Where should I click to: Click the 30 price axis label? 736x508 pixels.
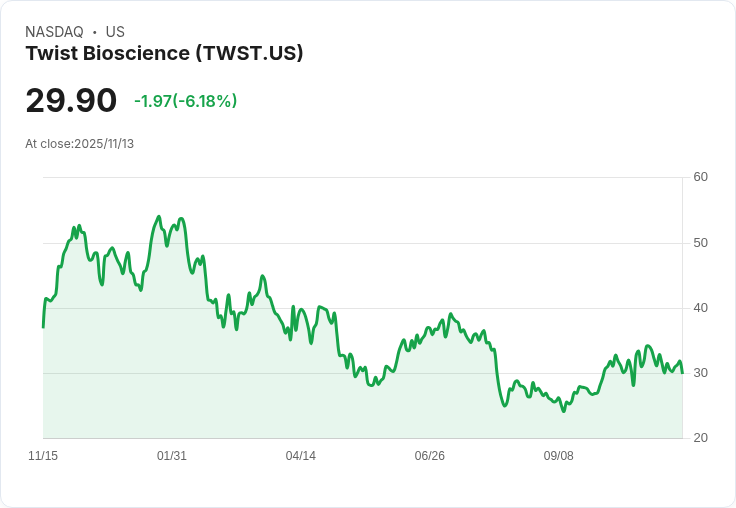(700, 373)
